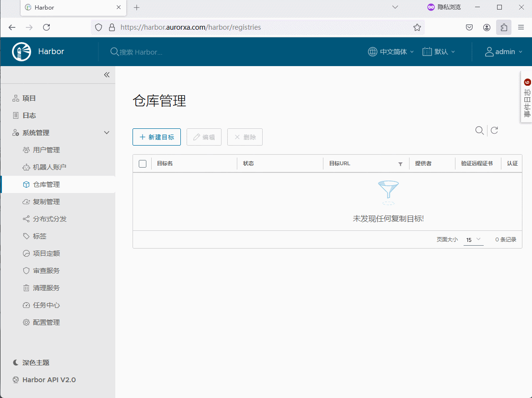The width and height of the screenshot is (532, 398).
Task: Change page size dropdown showing 15
Action: click(x=473, y=239)
